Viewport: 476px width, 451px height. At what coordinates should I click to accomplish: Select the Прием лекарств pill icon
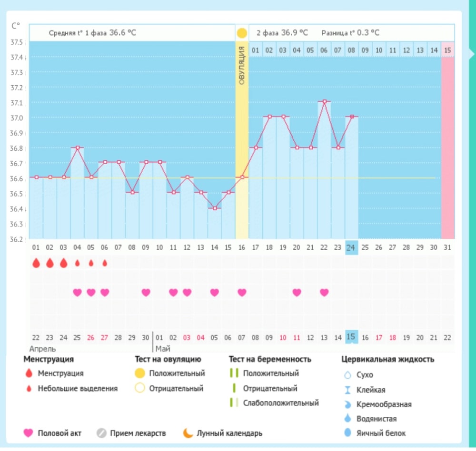(100, 433)
